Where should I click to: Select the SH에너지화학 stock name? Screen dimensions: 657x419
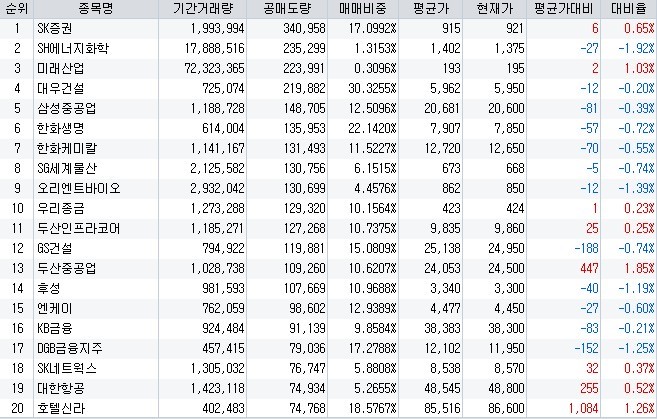click(x=73, y=49)
